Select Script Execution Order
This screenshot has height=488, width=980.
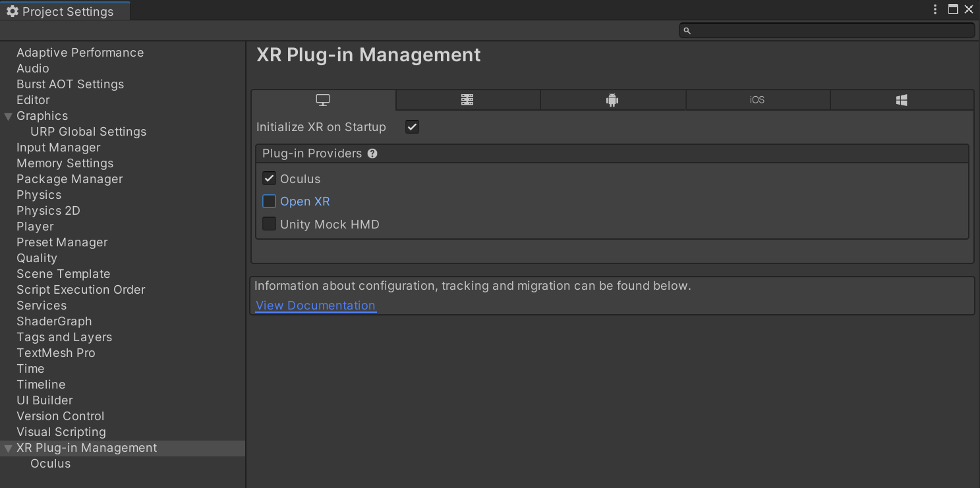(80, 290)
